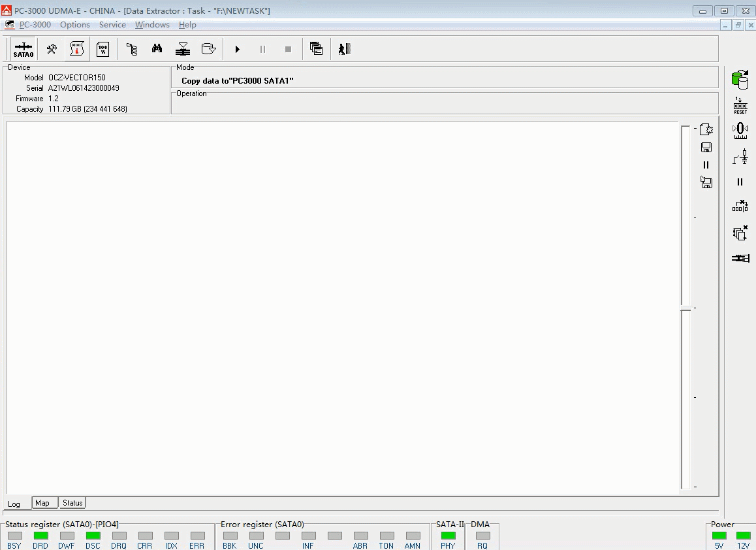
Task: Click the binary data info scroll icon
Action: click(x=77, y=49)
